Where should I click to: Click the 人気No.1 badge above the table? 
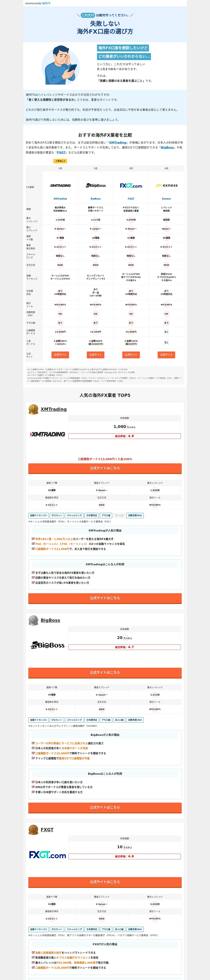click(x=60, y=161)
